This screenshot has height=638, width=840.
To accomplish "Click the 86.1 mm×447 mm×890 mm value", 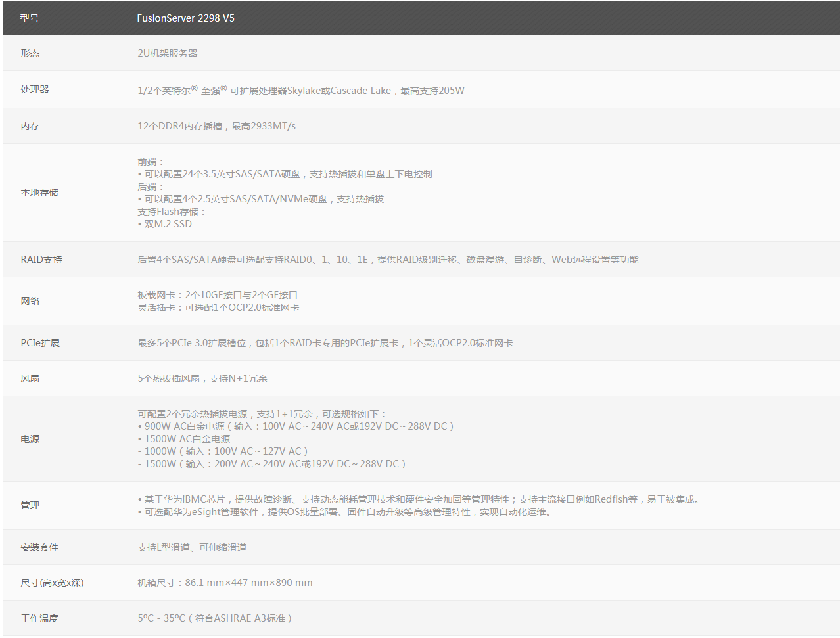I will click(x=225, y=583).
